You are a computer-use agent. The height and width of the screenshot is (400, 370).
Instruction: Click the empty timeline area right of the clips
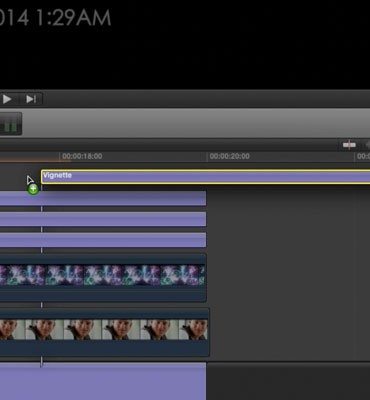pyautogui.click(x=288, y=273)
